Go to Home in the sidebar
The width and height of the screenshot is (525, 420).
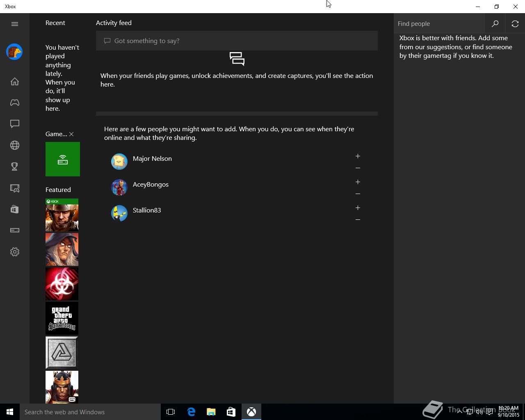[15, 82]
